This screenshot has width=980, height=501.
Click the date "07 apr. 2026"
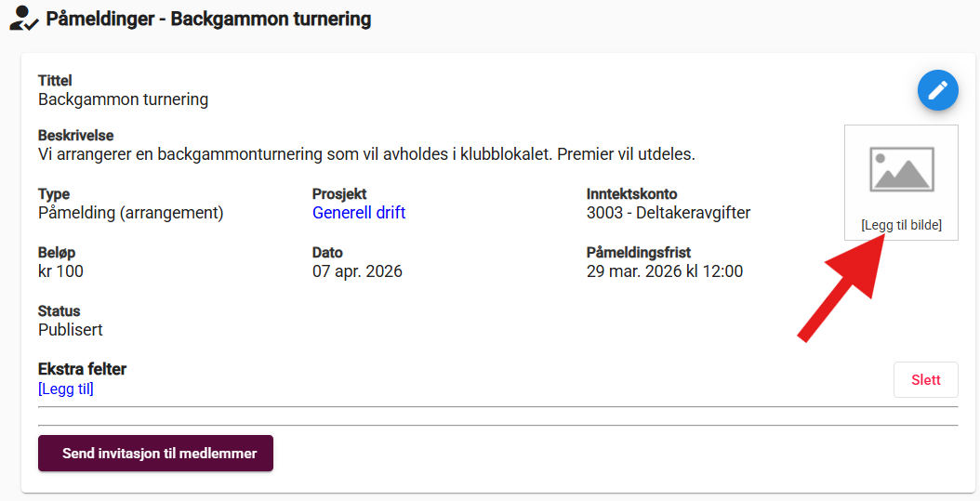[x=357, y=271]
